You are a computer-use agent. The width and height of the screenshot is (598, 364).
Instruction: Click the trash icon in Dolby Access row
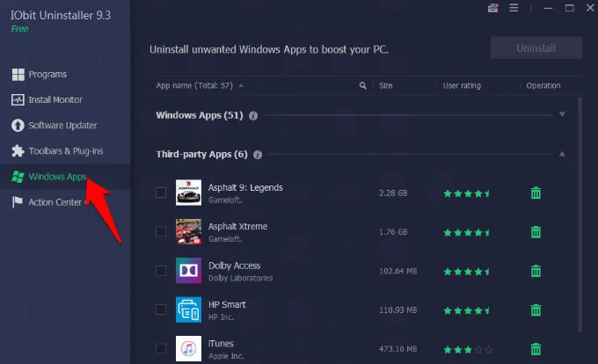tap(536, 271)
